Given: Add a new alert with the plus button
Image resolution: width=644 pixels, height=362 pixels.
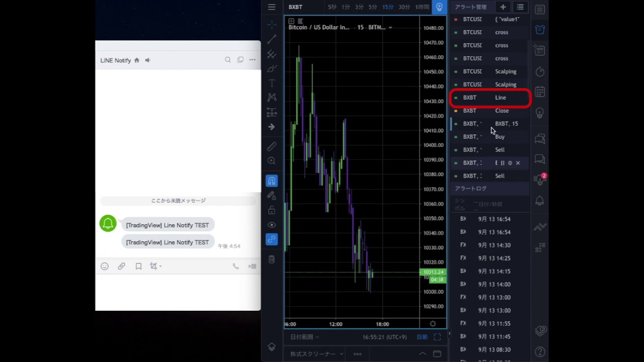Looking at the screenshot, I should coord(503,7).
